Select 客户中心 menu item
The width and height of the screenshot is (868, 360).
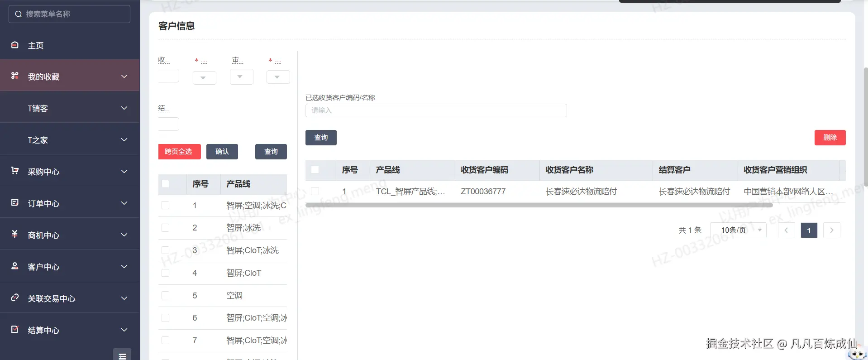(x=70, y=266)
